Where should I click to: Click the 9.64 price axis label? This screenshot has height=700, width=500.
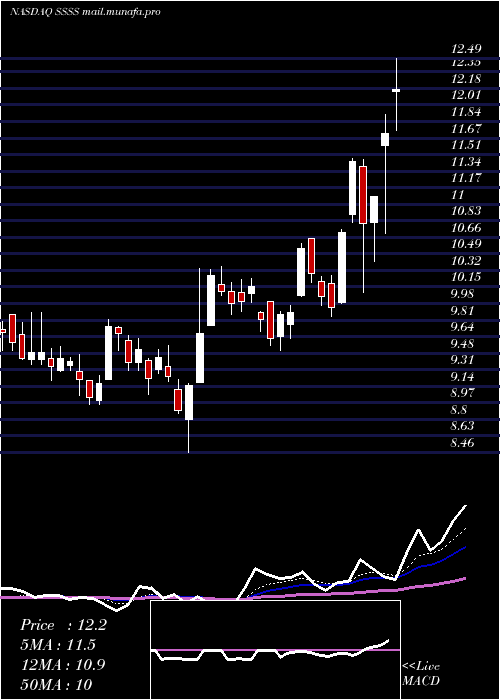coord(463,327)
